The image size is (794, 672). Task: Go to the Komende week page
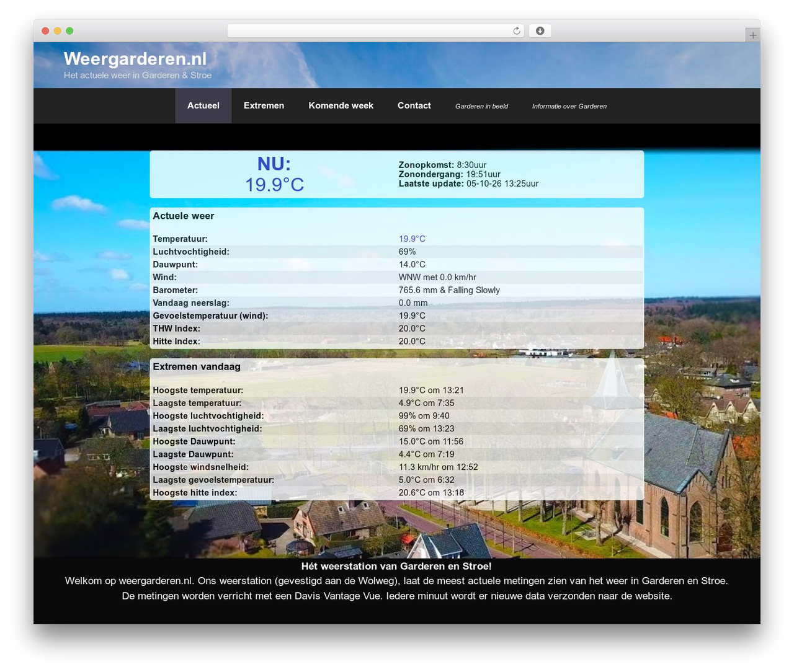[341, 105]
